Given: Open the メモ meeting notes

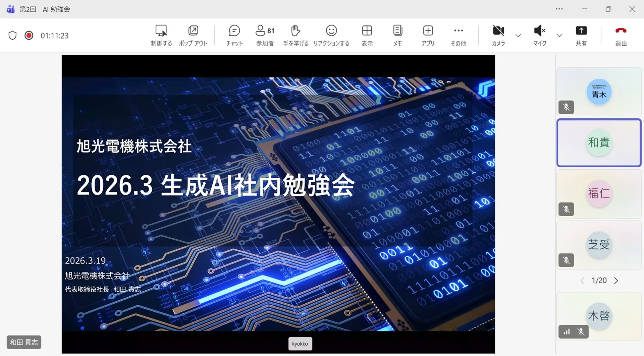Looking at the screenshot, I should pyautogui.click(x=397, y=35).
